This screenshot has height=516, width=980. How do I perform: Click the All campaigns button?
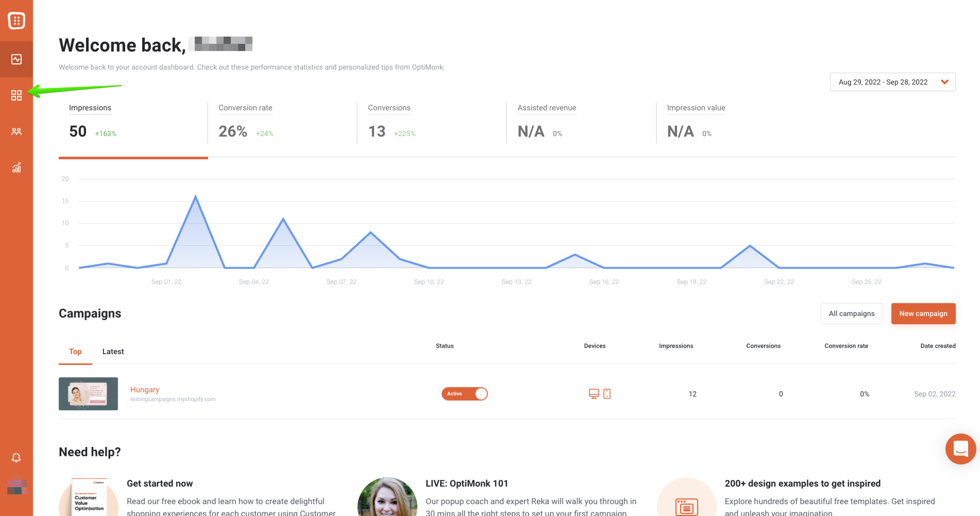pos(851,314)
